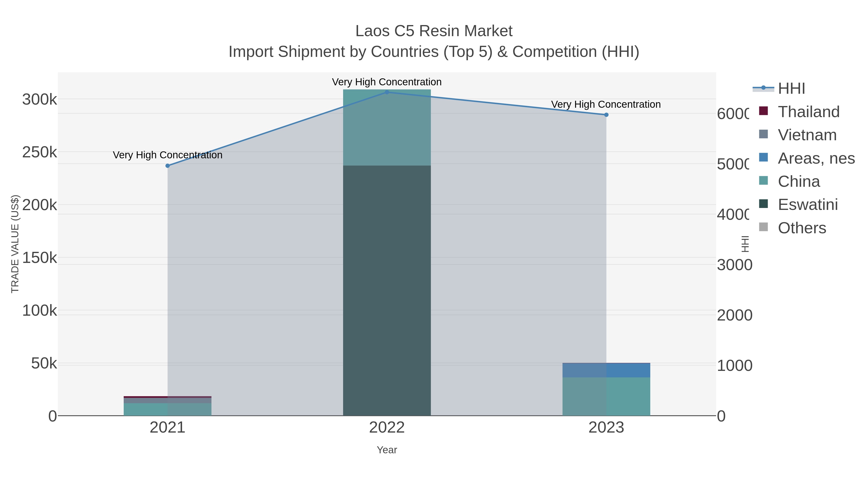Click the 'TRADE VALUE (US$)' axis title
Screen dimensions: 868x488
click(x=15, y=244)
